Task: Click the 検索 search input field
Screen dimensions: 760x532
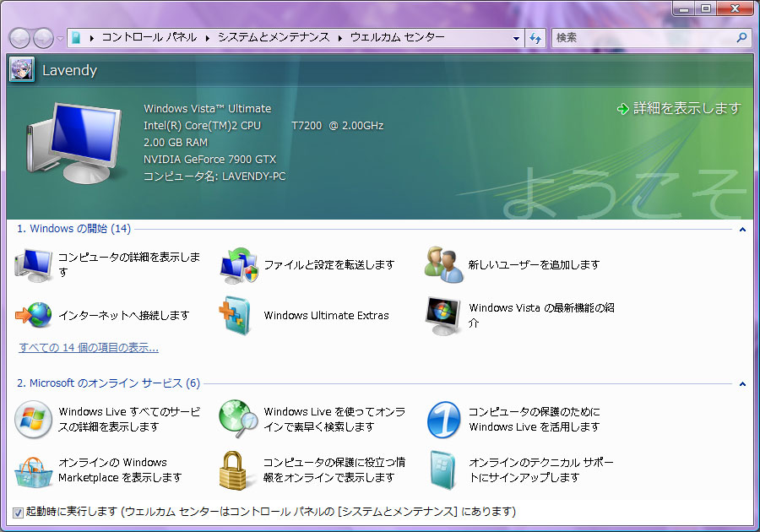Action: 644,37
